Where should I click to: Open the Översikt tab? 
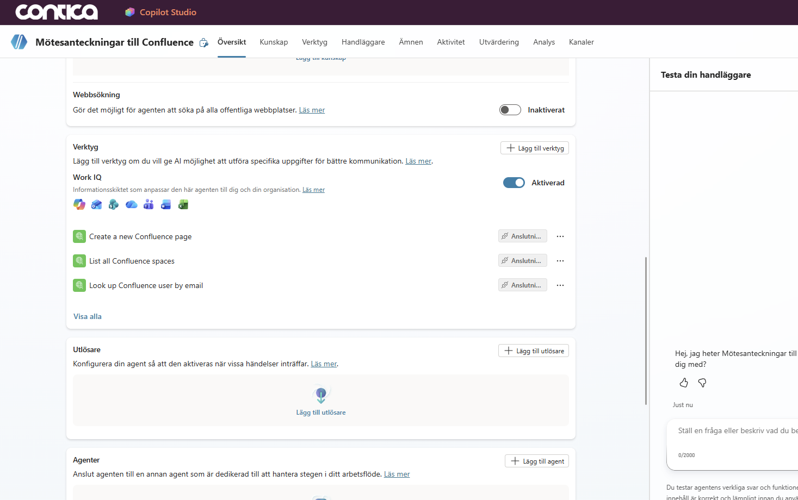232,42
